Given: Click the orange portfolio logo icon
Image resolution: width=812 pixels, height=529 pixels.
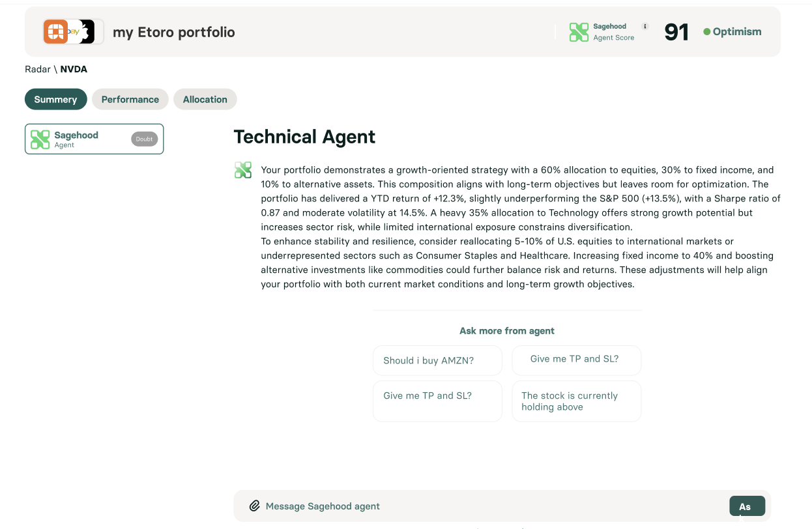Looking at the screenshot, I should coord(56,32).
